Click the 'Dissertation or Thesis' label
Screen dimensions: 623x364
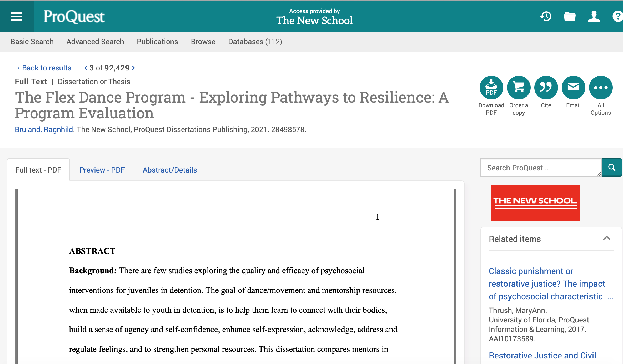(94, 82)
